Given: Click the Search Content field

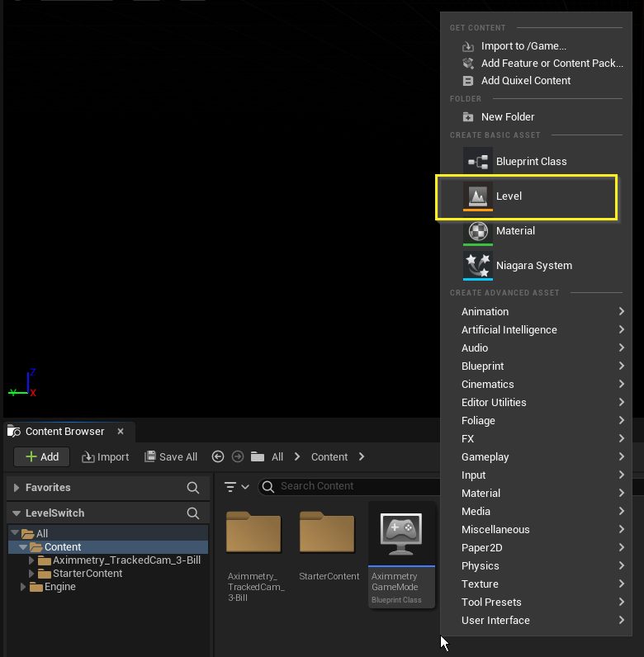Looking at the screenshot, I should (x=350, y=486).
